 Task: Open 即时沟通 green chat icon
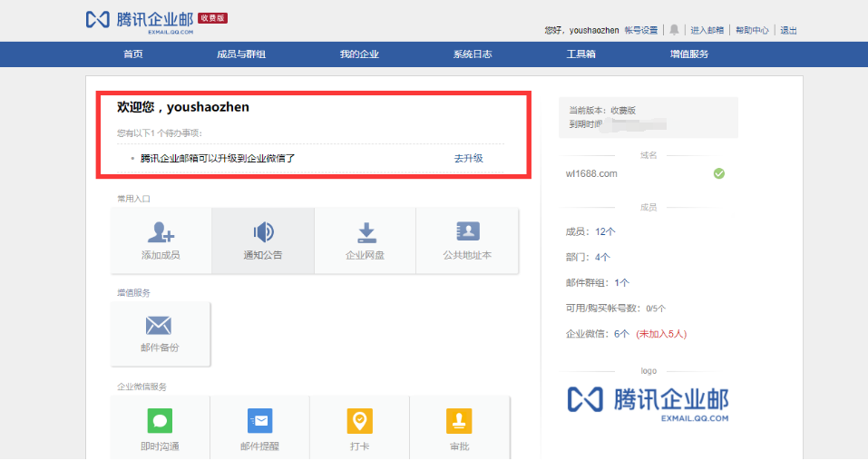160,421
